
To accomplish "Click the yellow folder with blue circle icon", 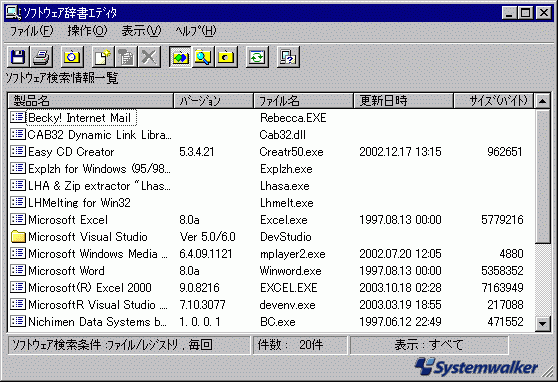I will pos(73,57).
